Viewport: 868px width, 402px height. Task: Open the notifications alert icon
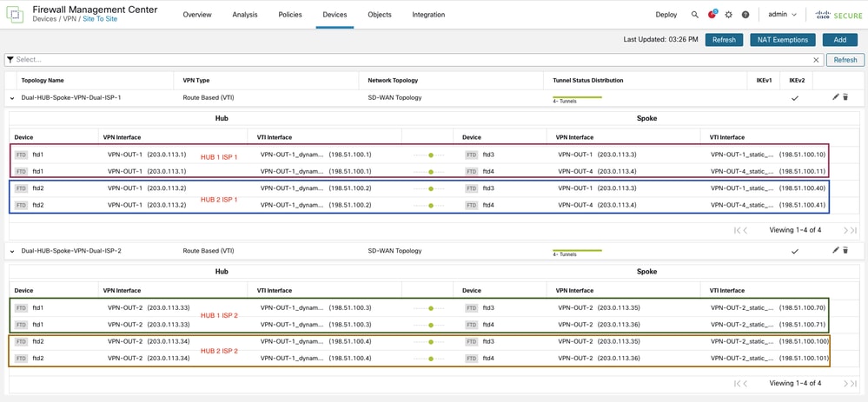[x=712, y=15]
